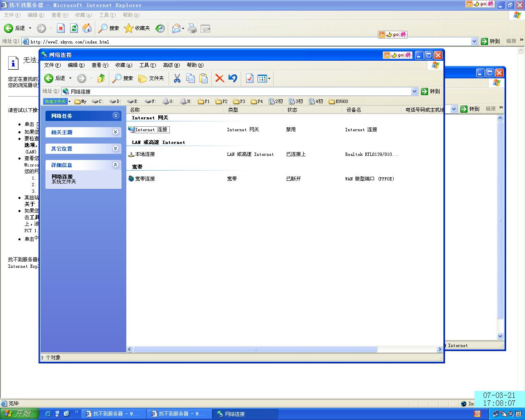Screen dimensions: 525x420
Task: Select the 本地连接 local area connection
Action: [145, 154]
